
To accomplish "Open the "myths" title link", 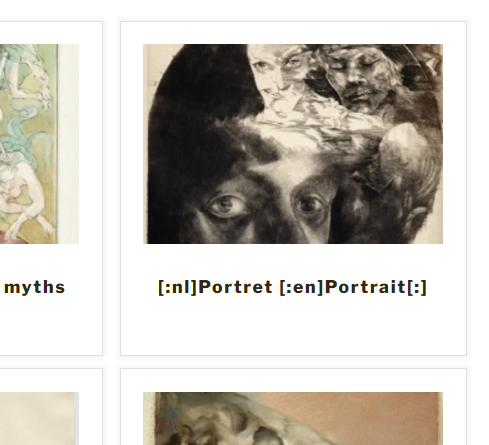I will tap(35, 287).
